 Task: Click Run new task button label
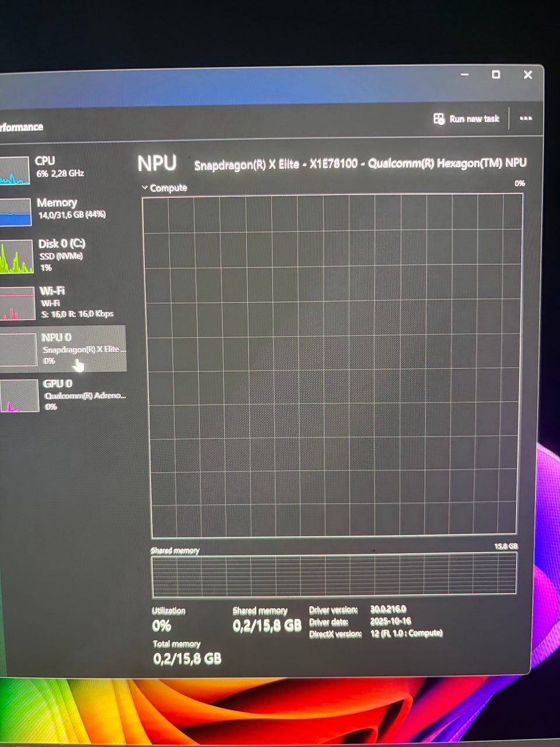[x=474, y=119]
